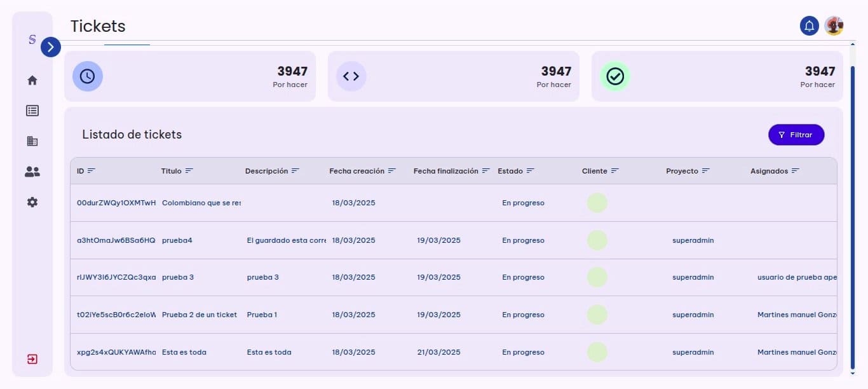Expand the sidebar with chevron button
The height and width of the screenshot is (389, 868).
pyautogui.click(x=51, y=47)
